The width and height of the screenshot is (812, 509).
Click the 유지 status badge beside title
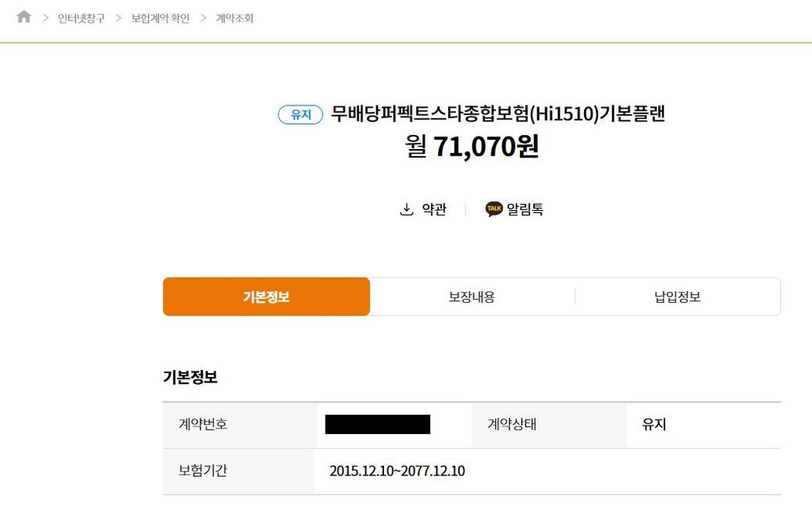[301, 115]
